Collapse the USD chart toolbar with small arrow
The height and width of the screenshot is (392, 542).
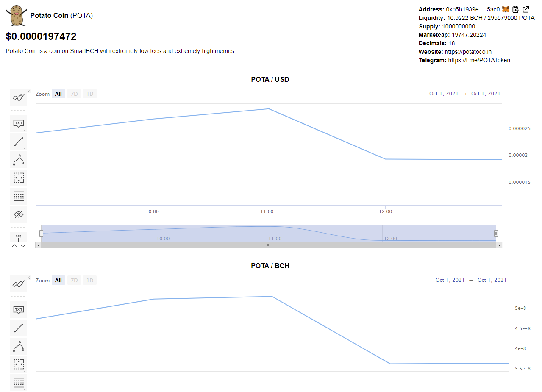tap(29, 91)
